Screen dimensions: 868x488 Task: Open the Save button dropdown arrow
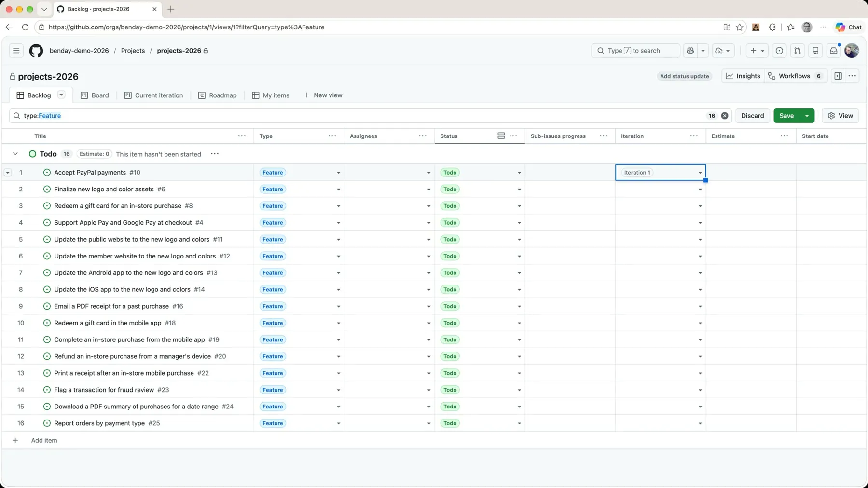pos(807,116)
